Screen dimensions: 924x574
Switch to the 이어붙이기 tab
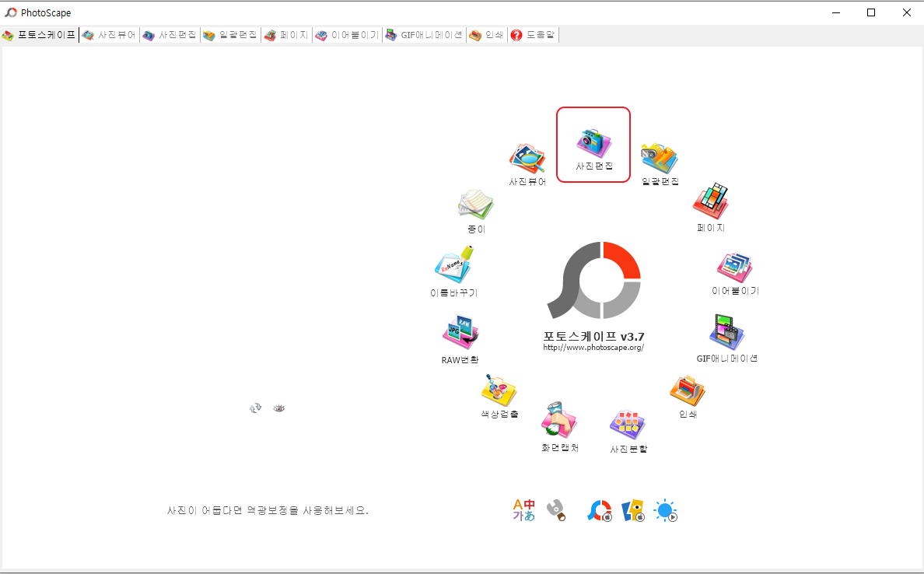pos(347,35)
